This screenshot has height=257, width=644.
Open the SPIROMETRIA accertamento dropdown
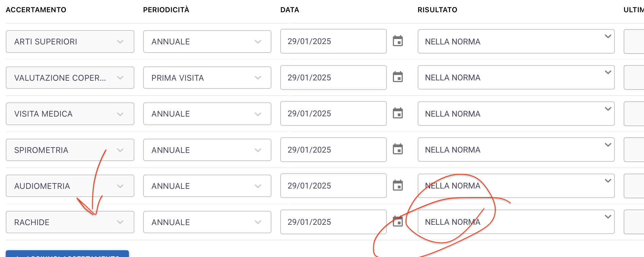pos(70,150)
